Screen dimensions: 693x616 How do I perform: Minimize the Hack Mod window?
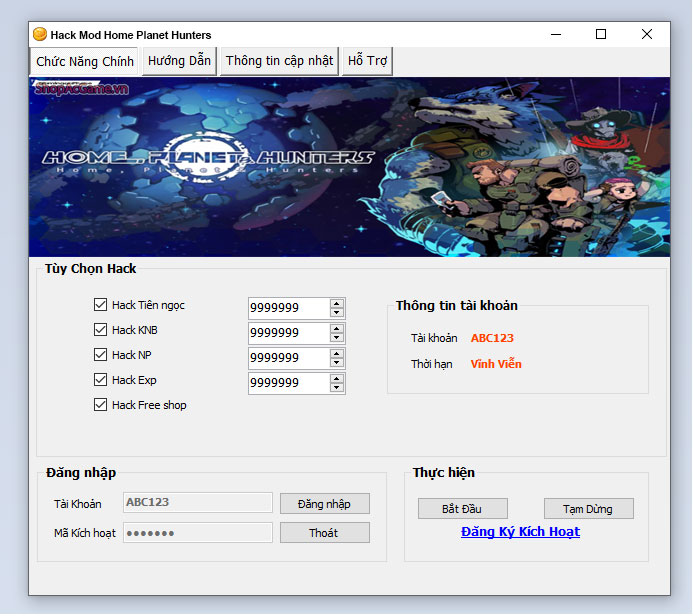coord(556,34)
